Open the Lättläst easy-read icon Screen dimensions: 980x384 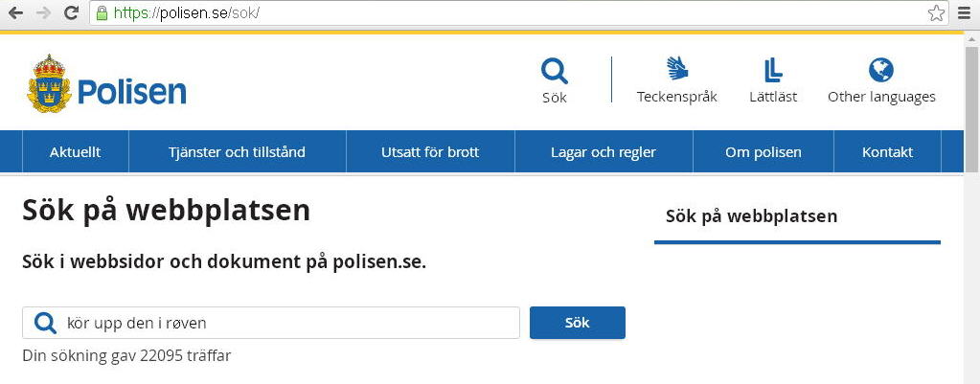point(773,70)
